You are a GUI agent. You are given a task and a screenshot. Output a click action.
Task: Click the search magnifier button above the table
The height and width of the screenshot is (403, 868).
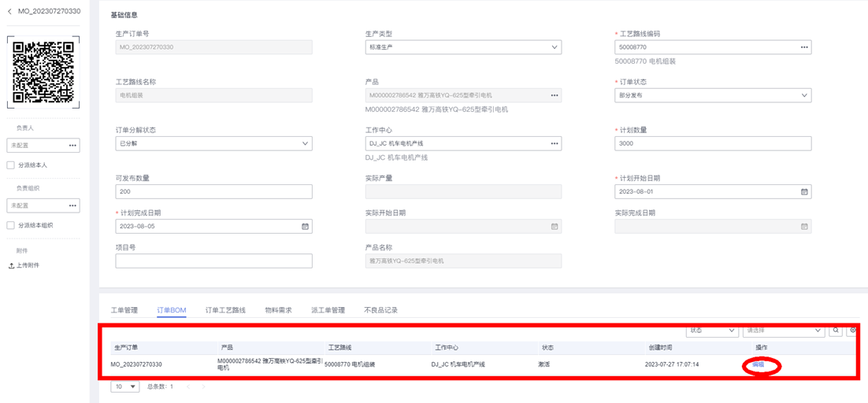[836, 330]
